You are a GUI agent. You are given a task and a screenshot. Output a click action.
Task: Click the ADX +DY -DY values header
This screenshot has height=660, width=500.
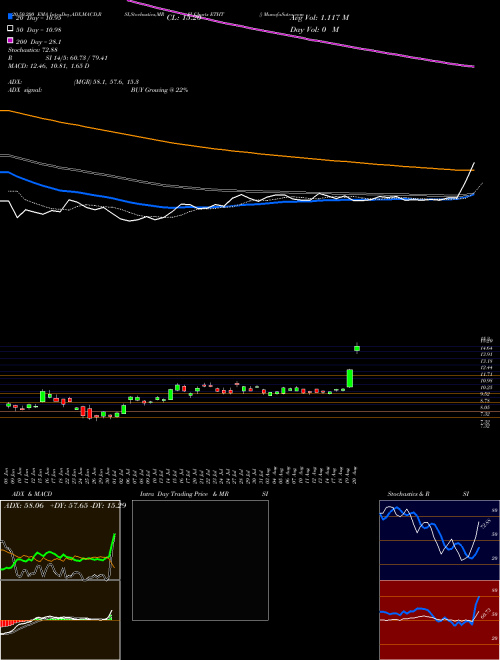point(65,505)
